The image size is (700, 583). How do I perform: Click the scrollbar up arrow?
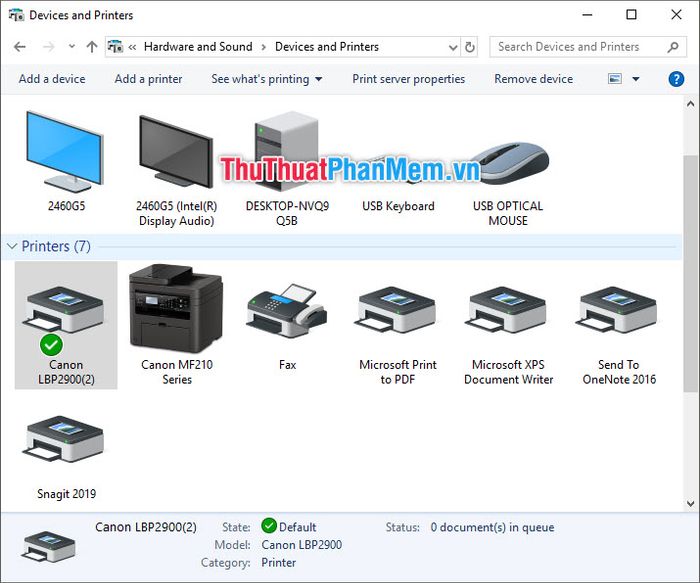click(690, 104)
